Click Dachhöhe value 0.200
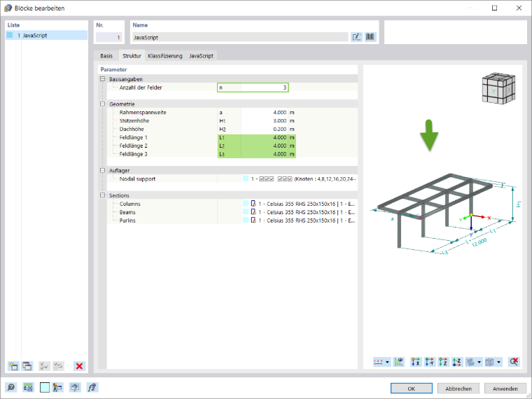532x399 pixels. coord(265,129)
